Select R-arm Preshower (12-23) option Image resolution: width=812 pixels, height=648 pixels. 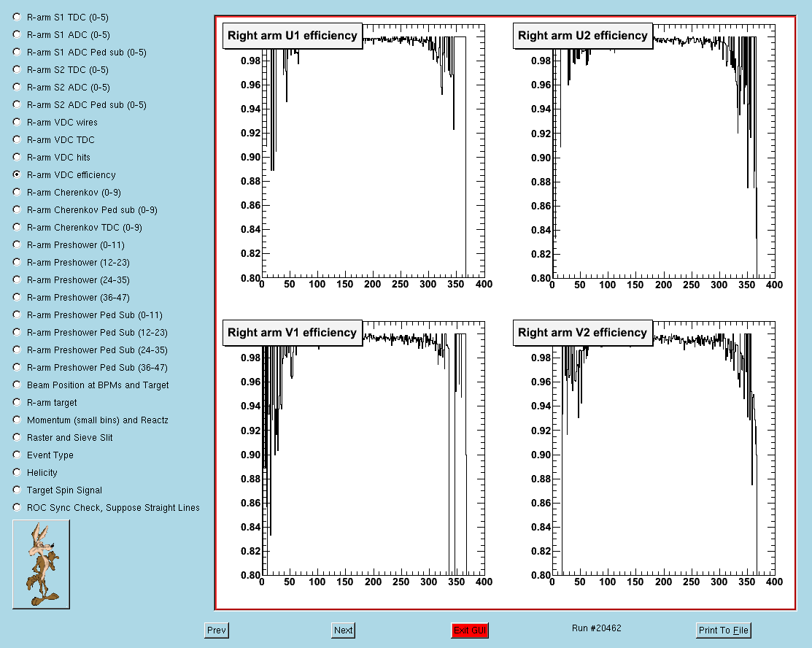[17, 262]
